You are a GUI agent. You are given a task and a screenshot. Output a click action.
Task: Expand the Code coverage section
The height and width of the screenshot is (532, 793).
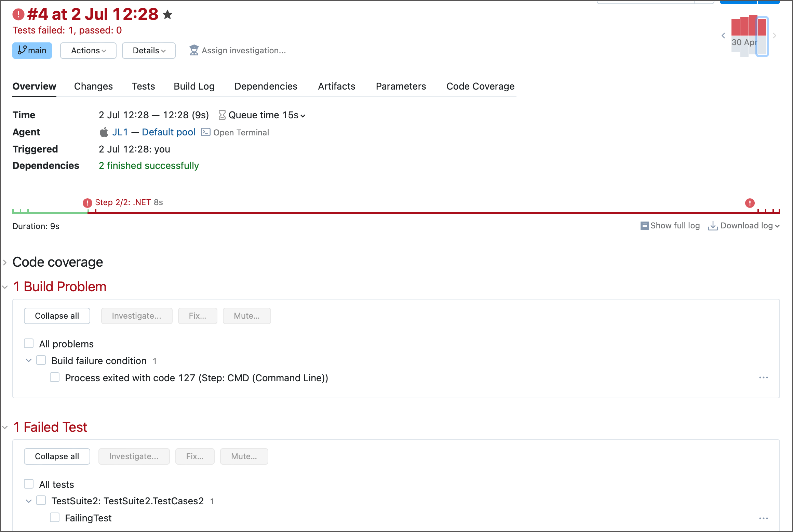tap(5, 262)
